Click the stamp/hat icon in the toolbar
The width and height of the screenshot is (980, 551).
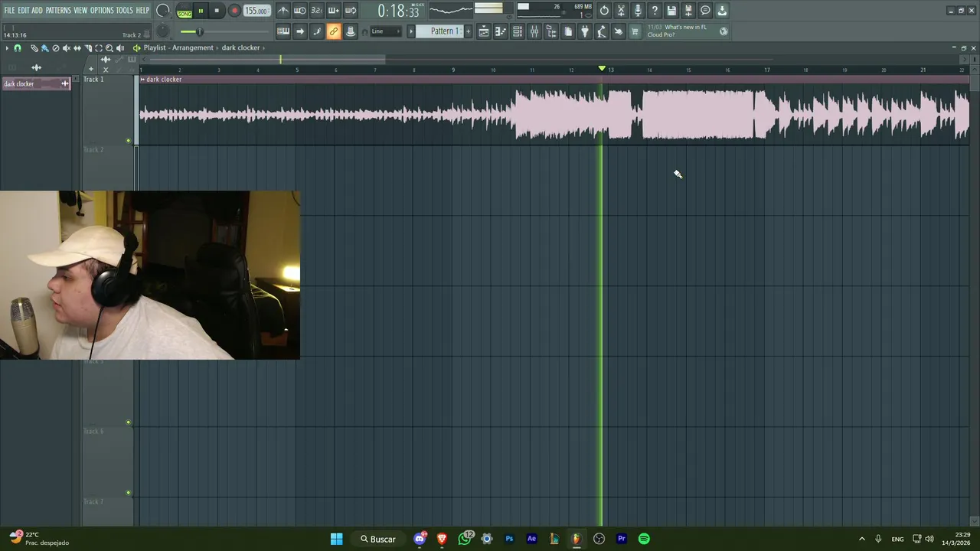pos(351,31)
